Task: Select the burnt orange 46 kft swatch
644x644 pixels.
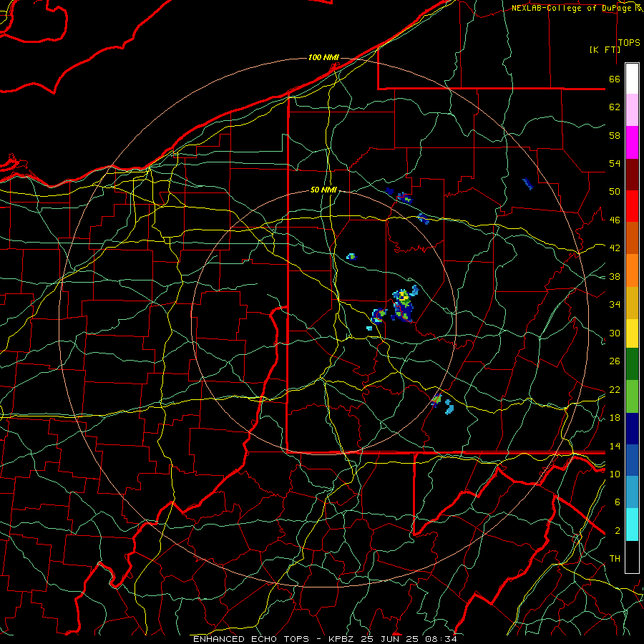Action: coord(632,238)
